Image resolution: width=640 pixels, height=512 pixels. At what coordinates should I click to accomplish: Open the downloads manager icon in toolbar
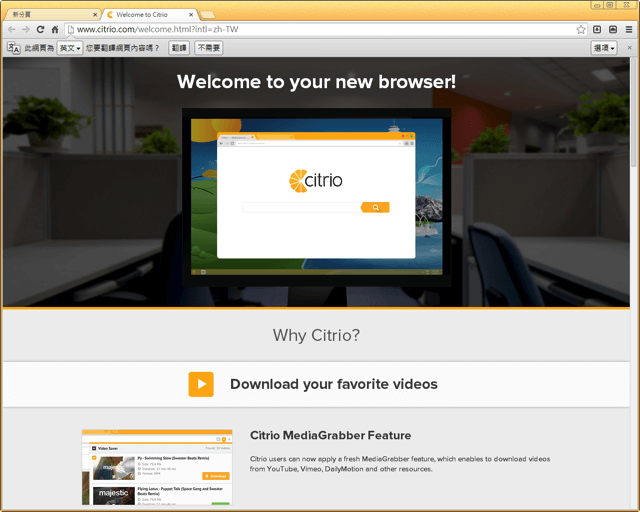[x=597, y=29]
